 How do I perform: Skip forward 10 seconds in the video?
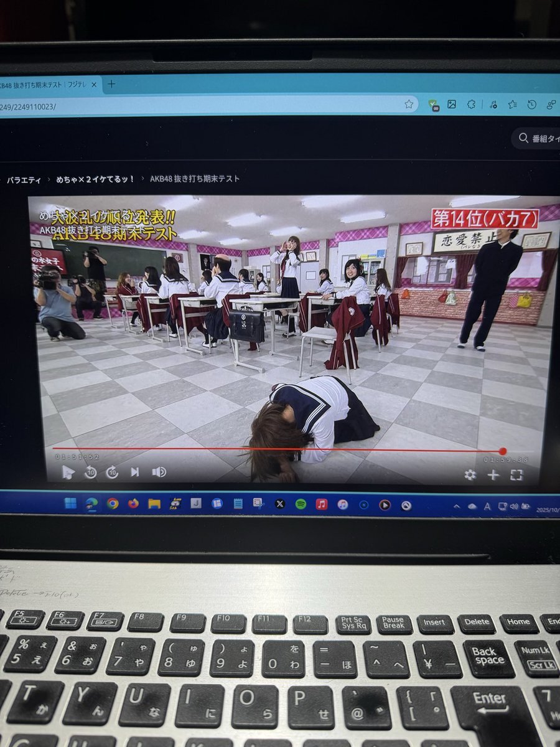112,472
